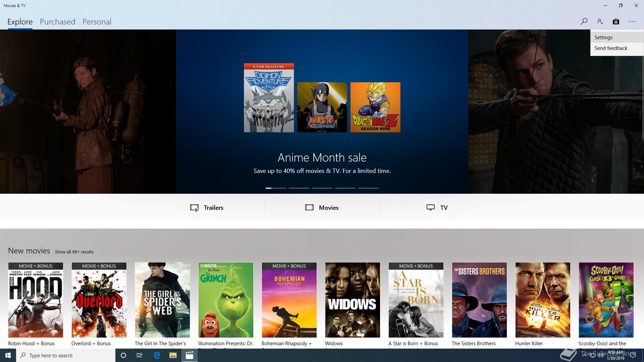Switch to the Personal tab
The width and height of the screenshot is (644, 362).
tap(97, 22)
